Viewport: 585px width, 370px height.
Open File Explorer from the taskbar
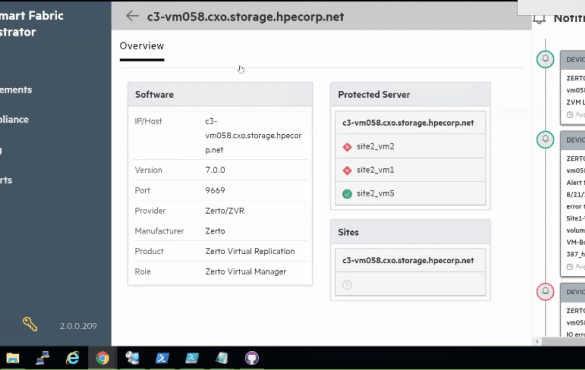click(12, 358)
